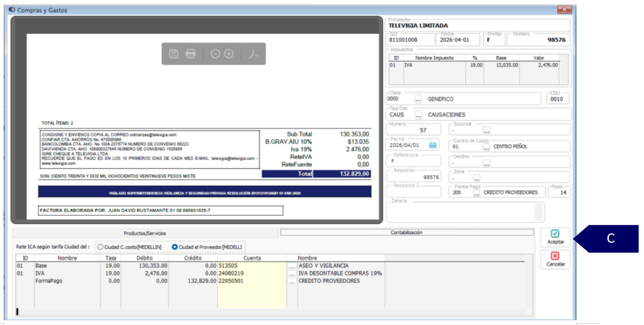Switch to Contabilización tab
644x325 pixels.
[406, 233]
